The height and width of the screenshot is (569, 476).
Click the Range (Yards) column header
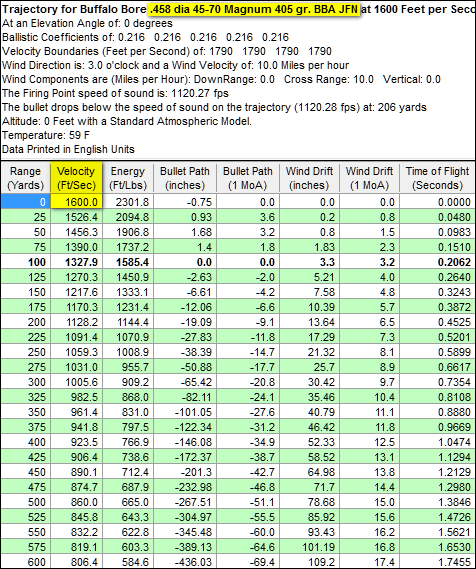(x=25, y=178)
